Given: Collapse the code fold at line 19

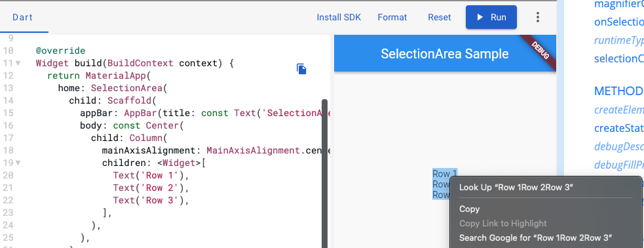Looking at the screenshot, I should coord(18,163).
